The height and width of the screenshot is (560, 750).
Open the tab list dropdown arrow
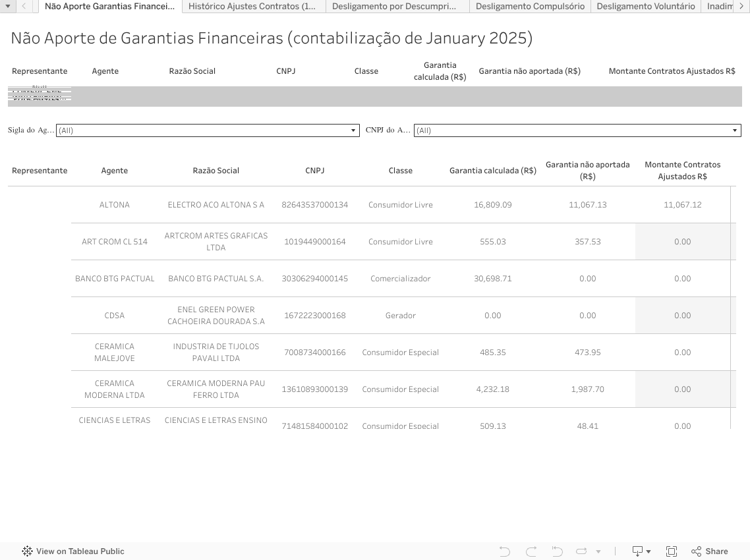pos(8,6)
